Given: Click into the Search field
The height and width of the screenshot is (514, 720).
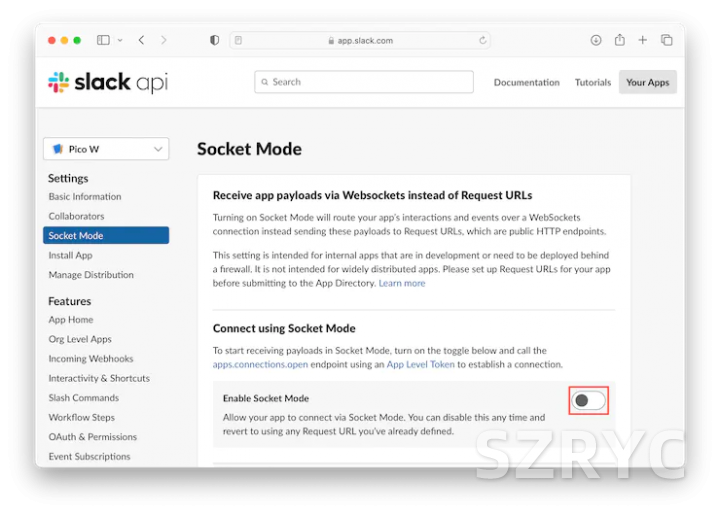Looking at the screenshot, I should click(x=363, y=82).
